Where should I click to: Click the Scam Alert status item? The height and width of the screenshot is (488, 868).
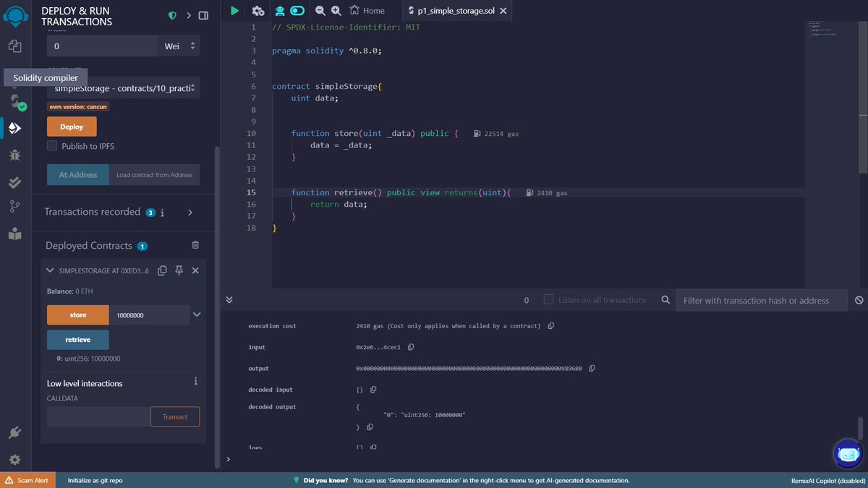[27, 480]
